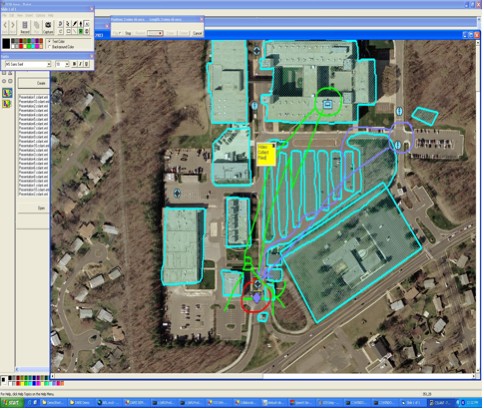Screen dimensions: 484x410
Task: Click the forward arrow navigation icon
Action: [13, 25]
